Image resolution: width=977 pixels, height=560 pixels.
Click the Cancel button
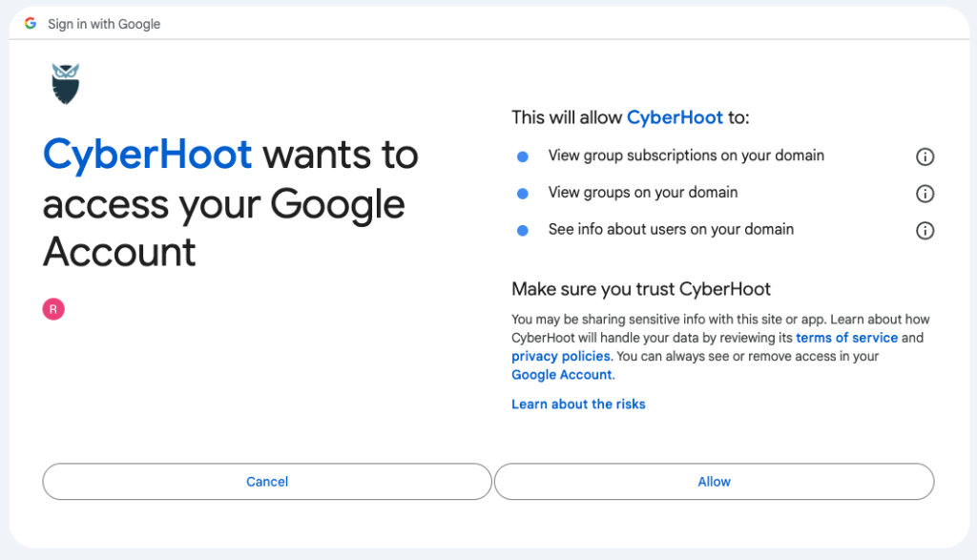pyautogui.click(x=267, y=482)
